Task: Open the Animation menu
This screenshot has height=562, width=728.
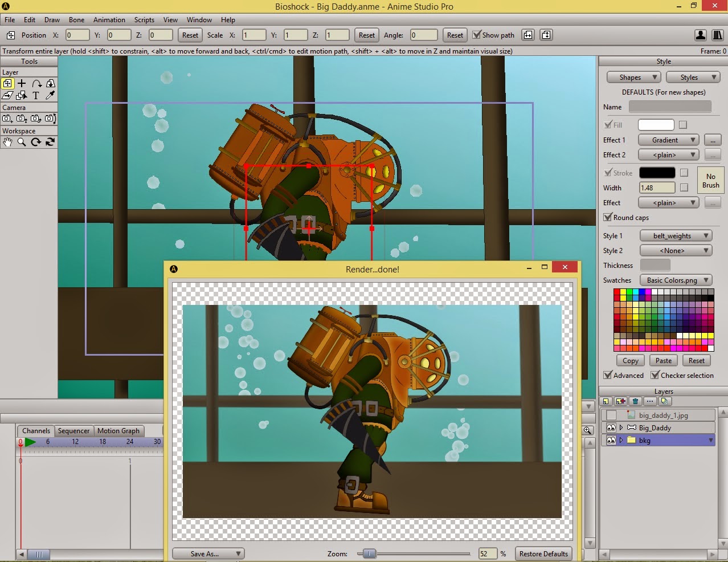Action: (x=109, y=19)
